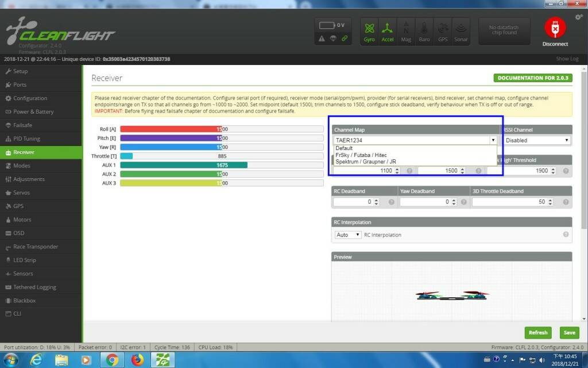Click the warning triangle status icon

point(322,39)
